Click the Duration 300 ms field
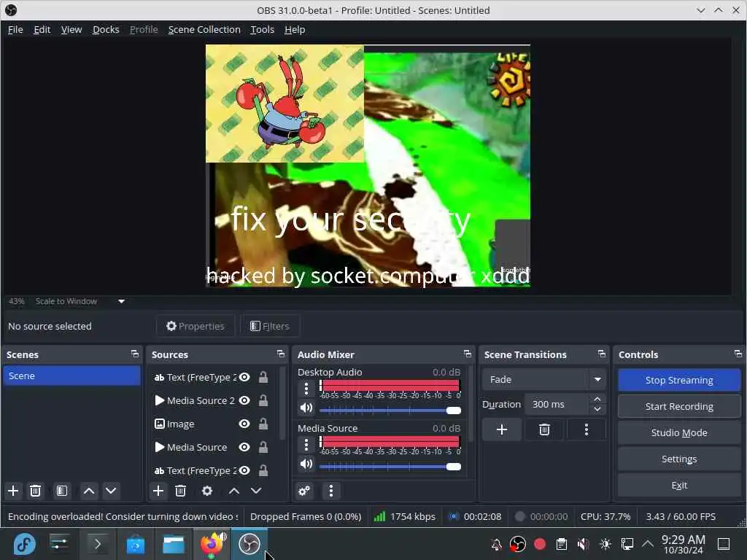 [557, 404]
